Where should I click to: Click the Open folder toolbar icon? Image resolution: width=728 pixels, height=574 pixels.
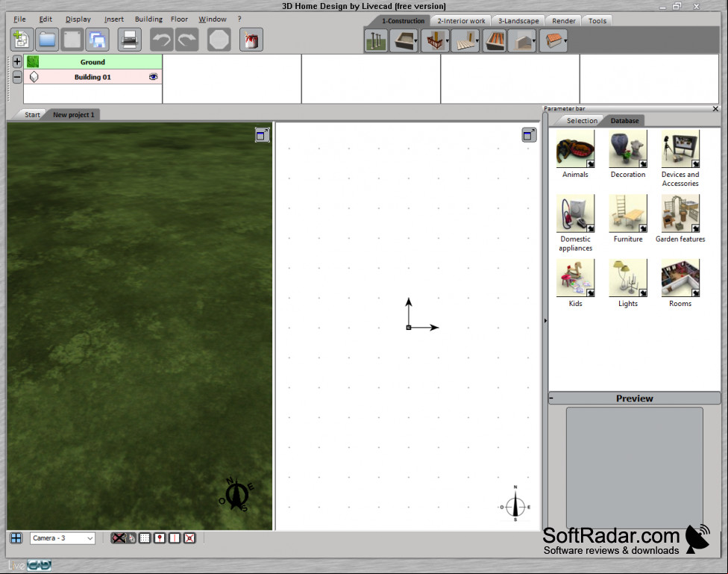[x=47, y=40]
